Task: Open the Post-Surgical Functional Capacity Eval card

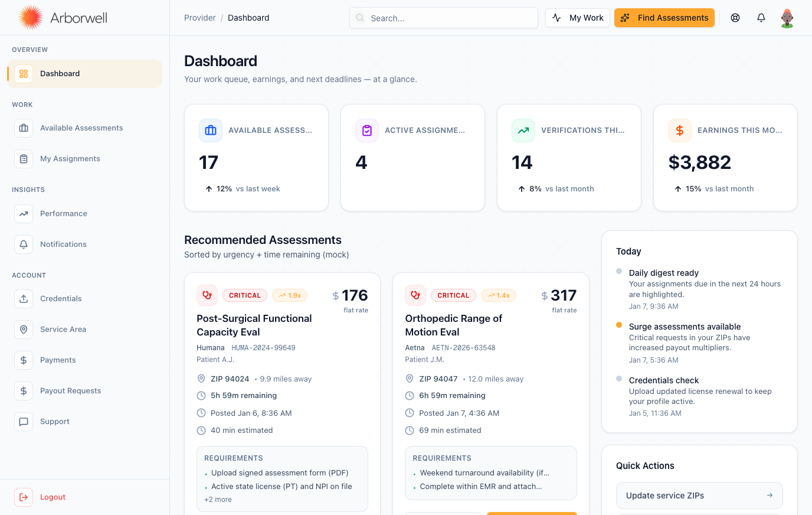Action: point(254,325)
